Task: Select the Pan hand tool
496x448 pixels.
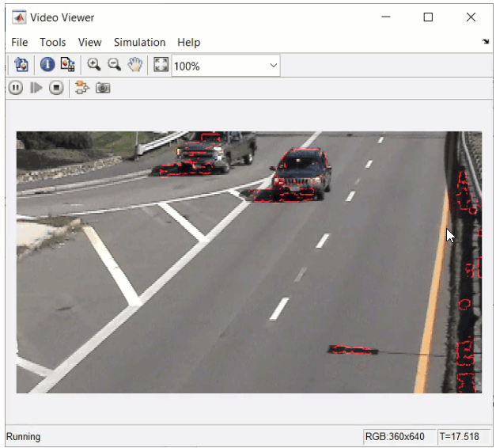Action: coord(135,65)
